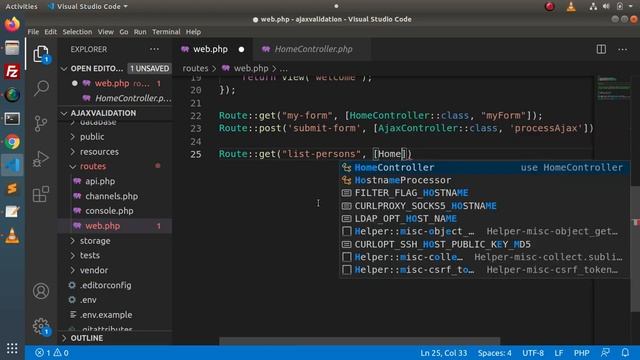
Task: Open notifications bell in status bar
Action: [x=625, y=353]
